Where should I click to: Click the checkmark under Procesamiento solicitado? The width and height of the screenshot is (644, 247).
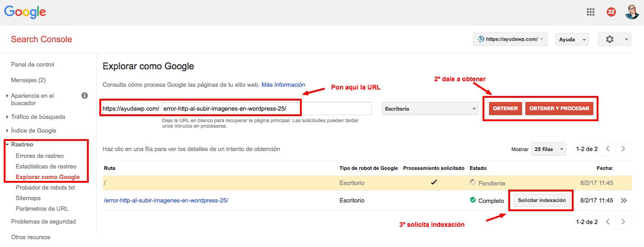(x=433, y=182)
